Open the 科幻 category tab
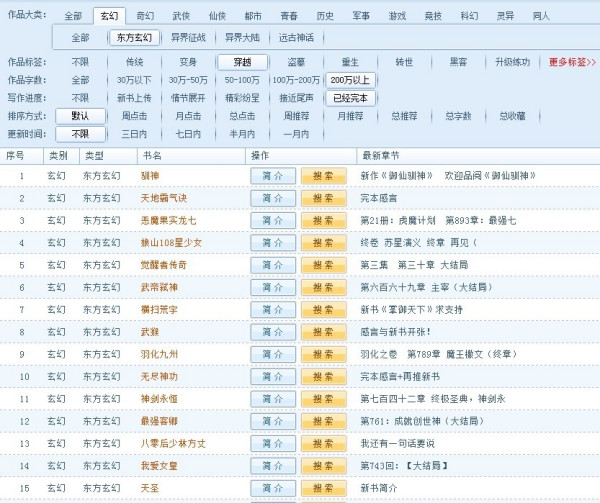 [469, 16]
